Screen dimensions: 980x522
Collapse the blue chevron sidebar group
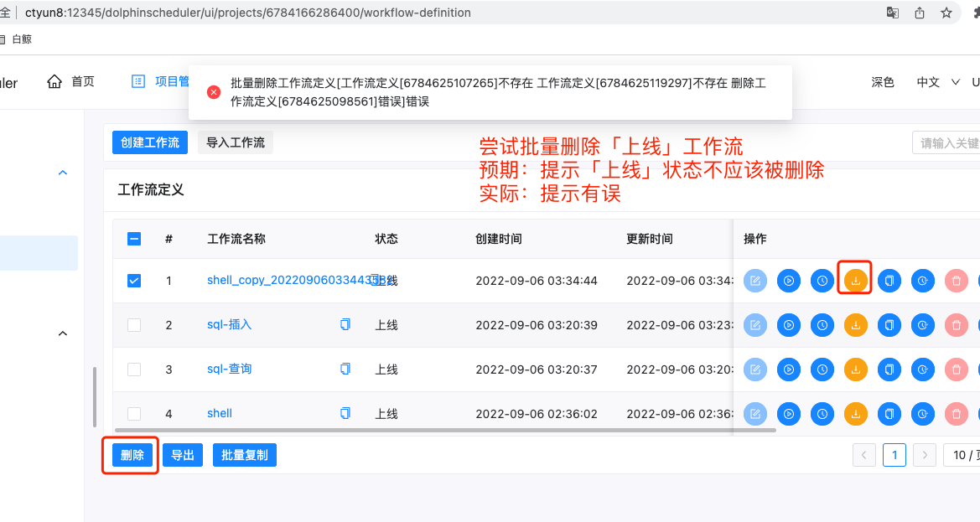pos(63,173)
